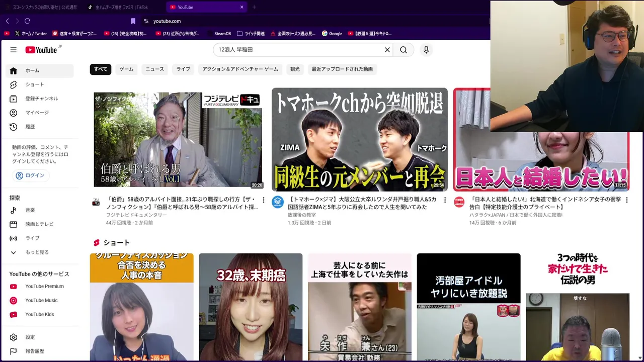
Task: Open the YouTube hamburger guide menu
Action: pyautogui.click(x=14, y=50)
